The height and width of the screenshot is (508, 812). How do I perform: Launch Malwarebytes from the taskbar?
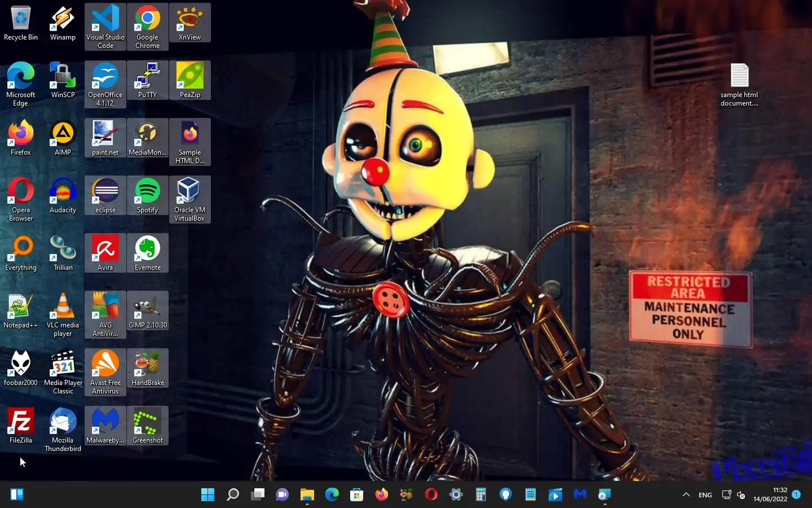click(580, 495)
